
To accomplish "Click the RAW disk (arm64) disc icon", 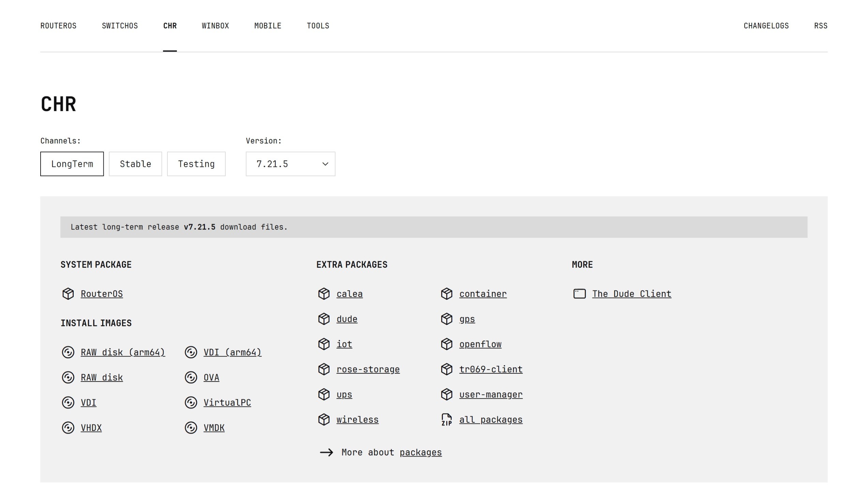I will 68,352.
